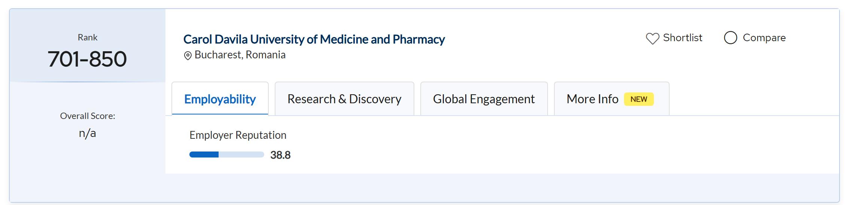868x205 pixels.
Task: Click the location pin icon
Action: [188, 56]
